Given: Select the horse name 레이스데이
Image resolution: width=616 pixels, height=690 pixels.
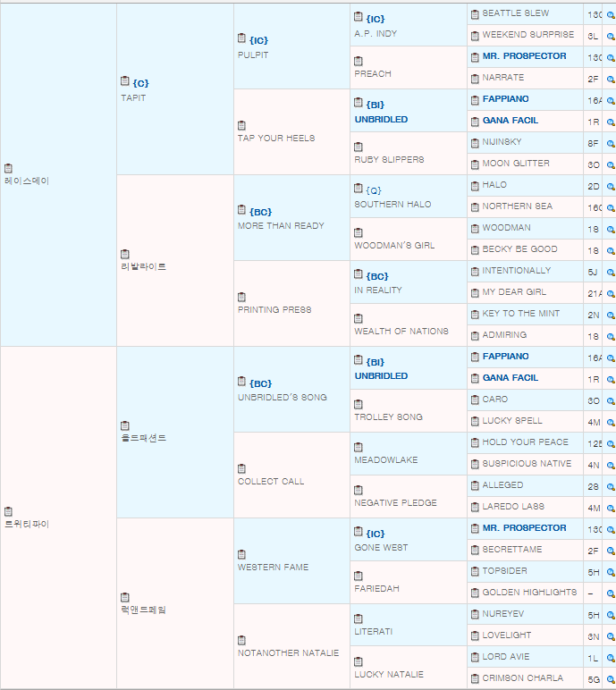Looking at the screenshot, I should point(27,181).
